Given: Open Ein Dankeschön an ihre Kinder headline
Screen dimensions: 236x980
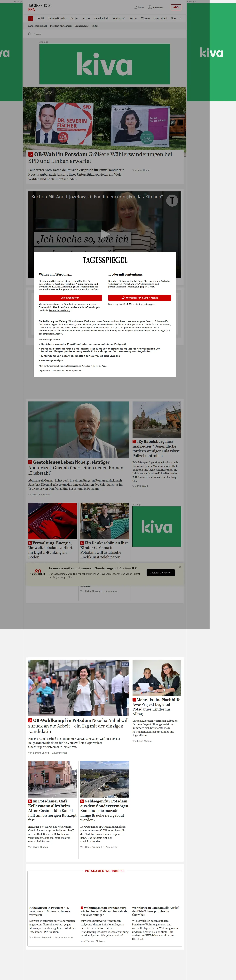Looking at the screenshot, I should [x=104, y=550].
